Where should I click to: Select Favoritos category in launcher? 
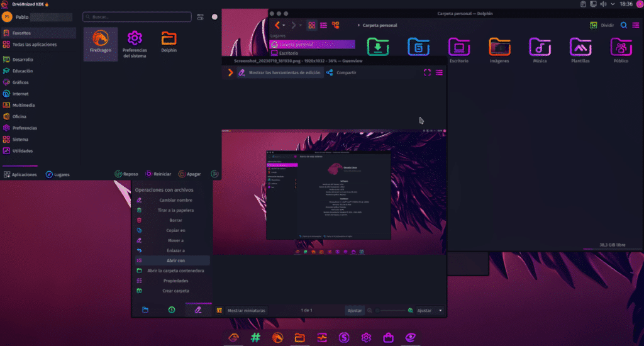38,33
